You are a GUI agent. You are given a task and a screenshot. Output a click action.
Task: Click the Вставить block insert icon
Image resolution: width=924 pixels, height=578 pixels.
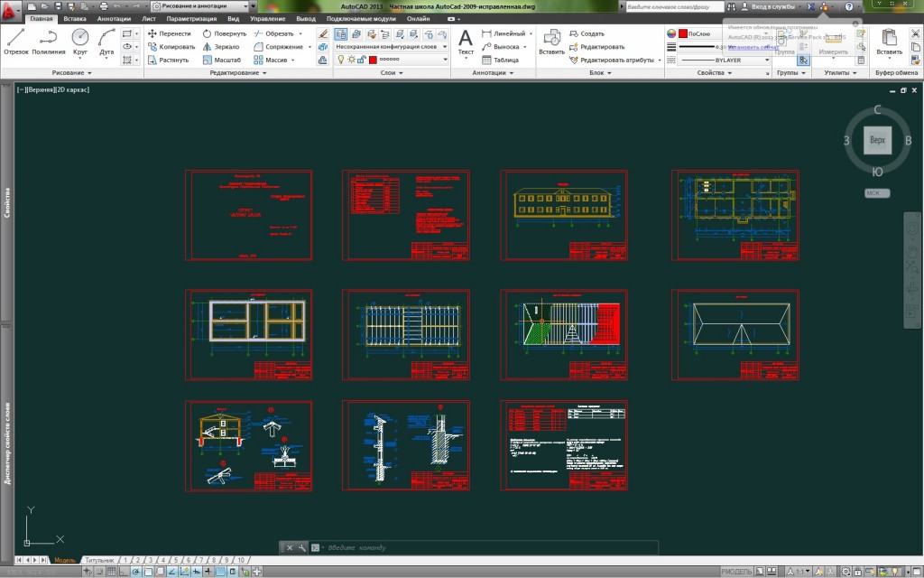[x=551, y=42]
